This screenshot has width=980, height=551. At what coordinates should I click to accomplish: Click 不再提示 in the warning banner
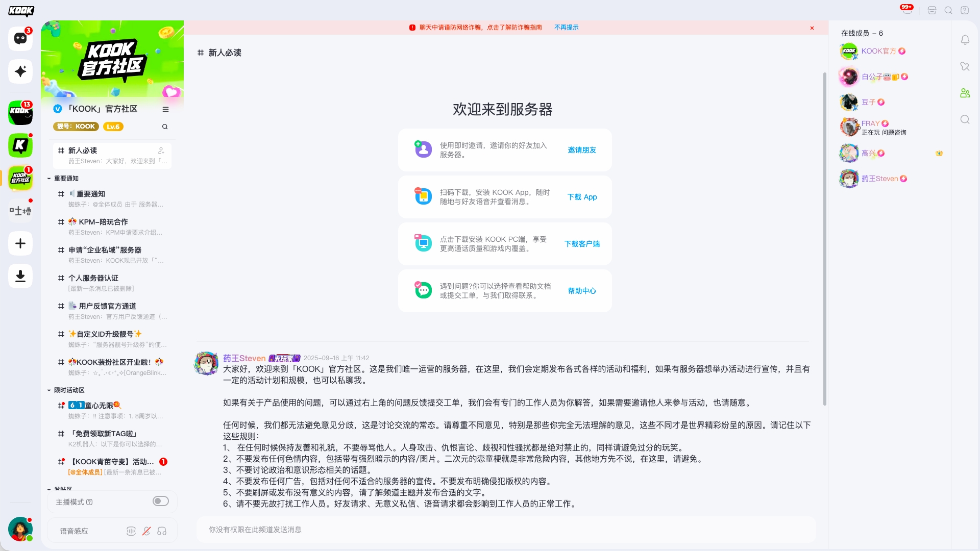[566, 28]
